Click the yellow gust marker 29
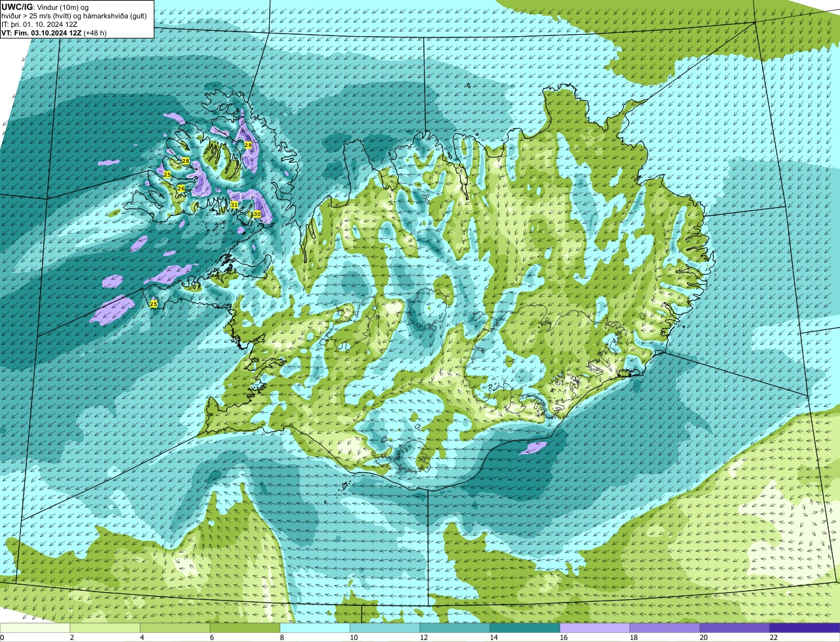This screenshot has width=840, height=642. tap(248, 145)
